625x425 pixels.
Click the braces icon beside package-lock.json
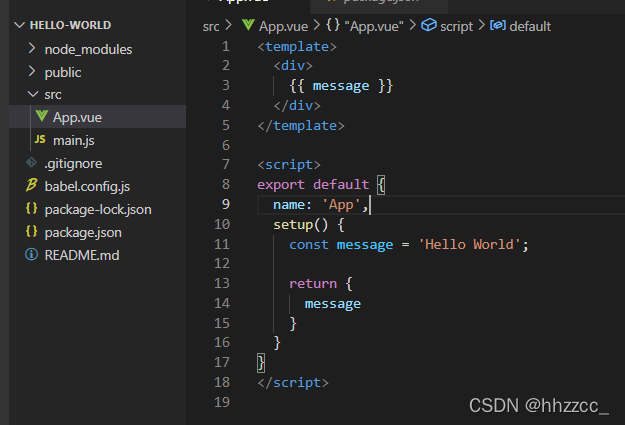click(x=31, y=209)
